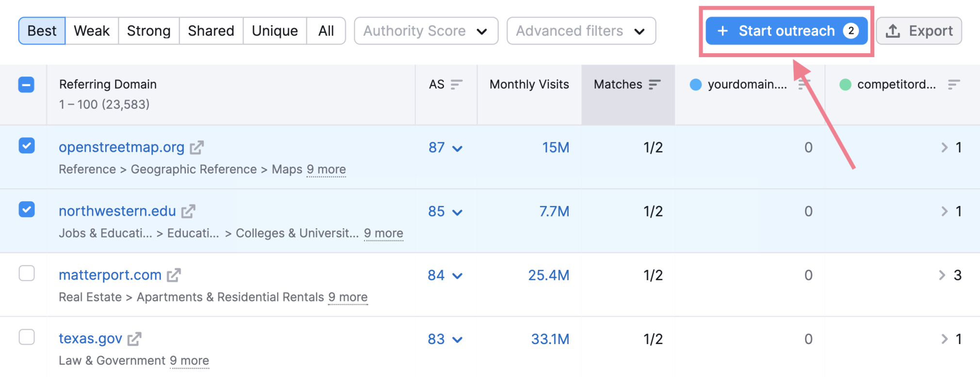Screen dimensions: 980x377
Task: Expand AS 83 details for texas.gov
Action: (x=457, y=340)
